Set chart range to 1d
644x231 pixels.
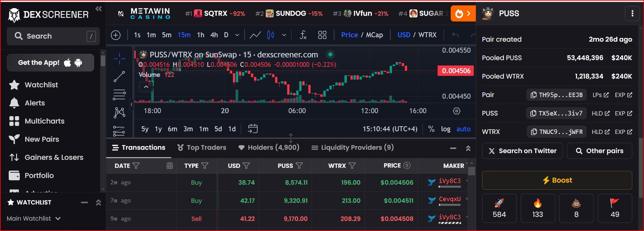click(x=232, y=129)
